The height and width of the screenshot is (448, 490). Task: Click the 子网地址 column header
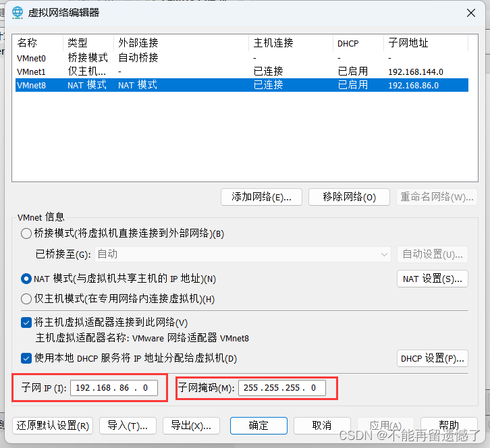click(426, 43)
